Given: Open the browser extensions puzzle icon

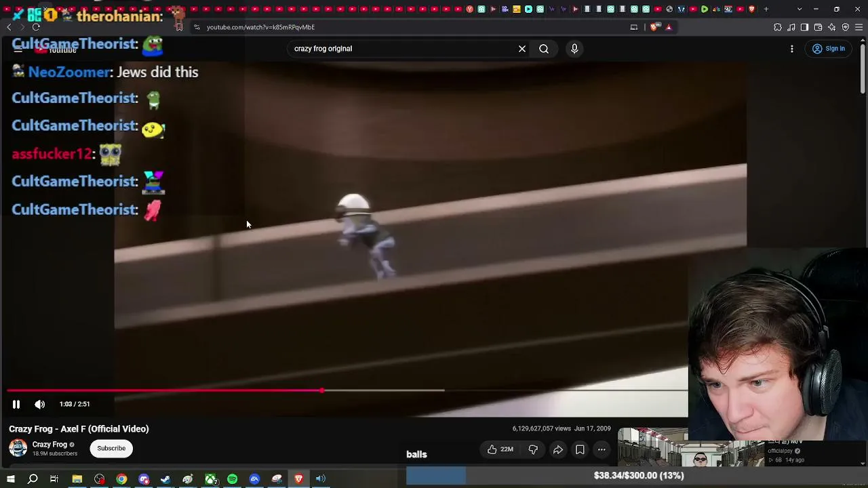Looking at the screenshot, I should [x=778, y=27].
